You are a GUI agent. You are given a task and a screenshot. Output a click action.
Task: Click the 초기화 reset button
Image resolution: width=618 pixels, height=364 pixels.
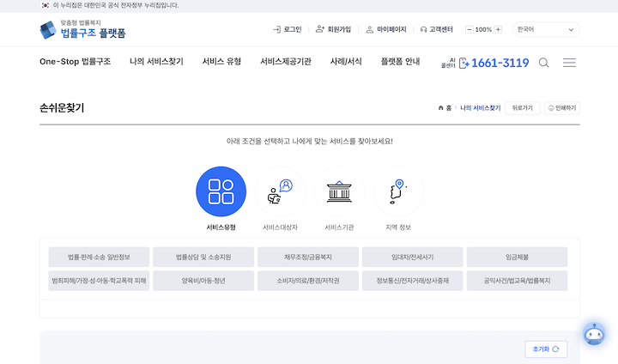click(x=546, y=349)
